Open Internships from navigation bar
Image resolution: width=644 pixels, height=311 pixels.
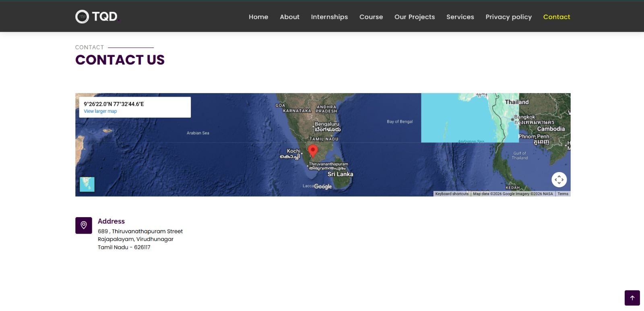coord(329,17)
